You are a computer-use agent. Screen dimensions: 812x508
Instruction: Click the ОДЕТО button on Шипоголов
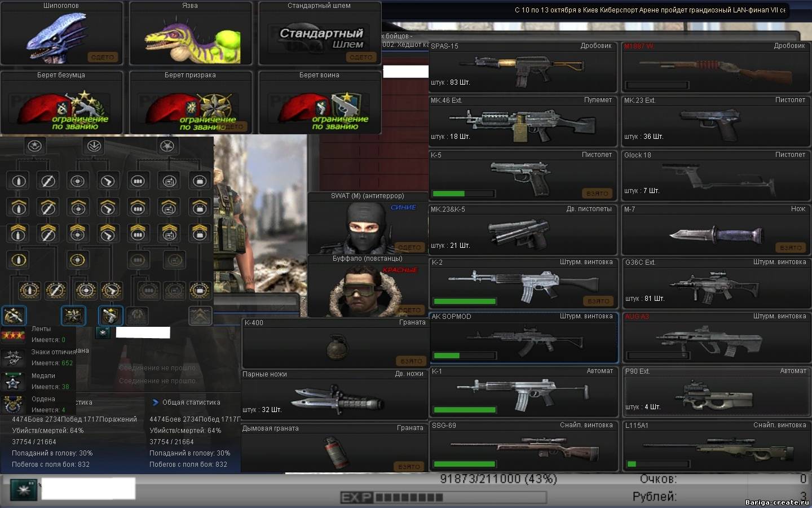pyautogui.click(x=102, y=57)
